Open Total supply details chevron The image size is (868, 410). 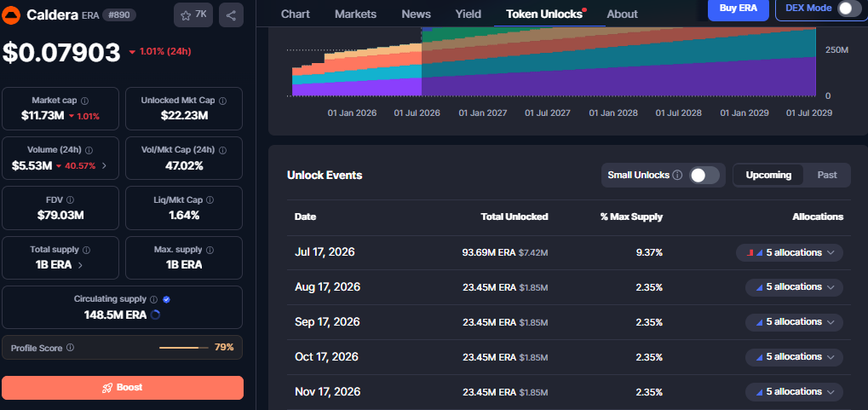pyautogui.click(x=80, y=265)
